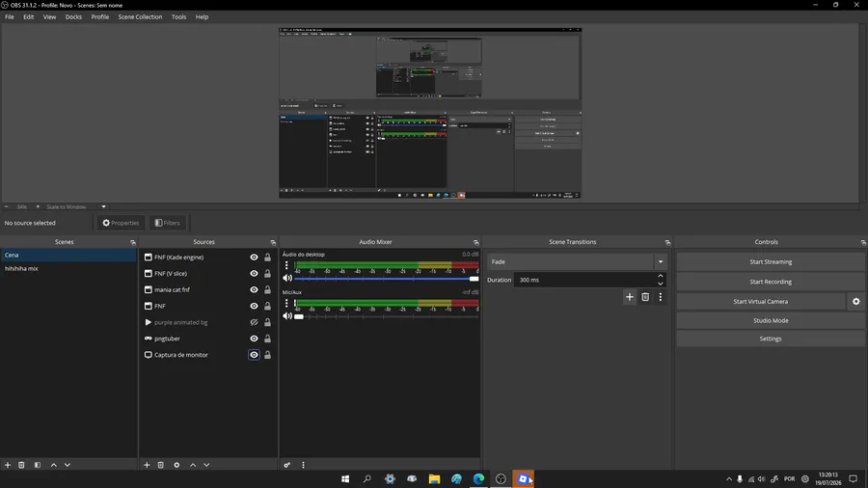Image resolution: width=868 pixels, height=488 pixels.
Task: Move source up arrow in Sources toolbar
Action: (193, 465)
